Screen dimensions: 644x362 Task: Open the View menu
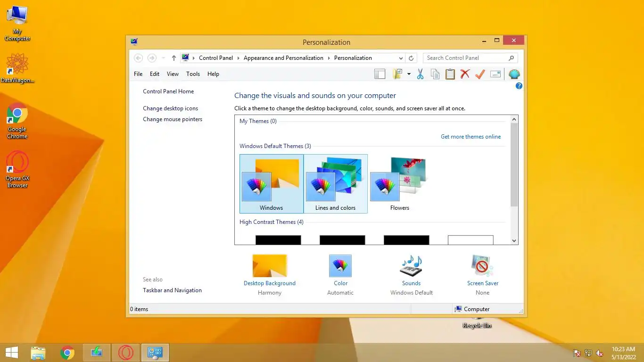point(173,74)
